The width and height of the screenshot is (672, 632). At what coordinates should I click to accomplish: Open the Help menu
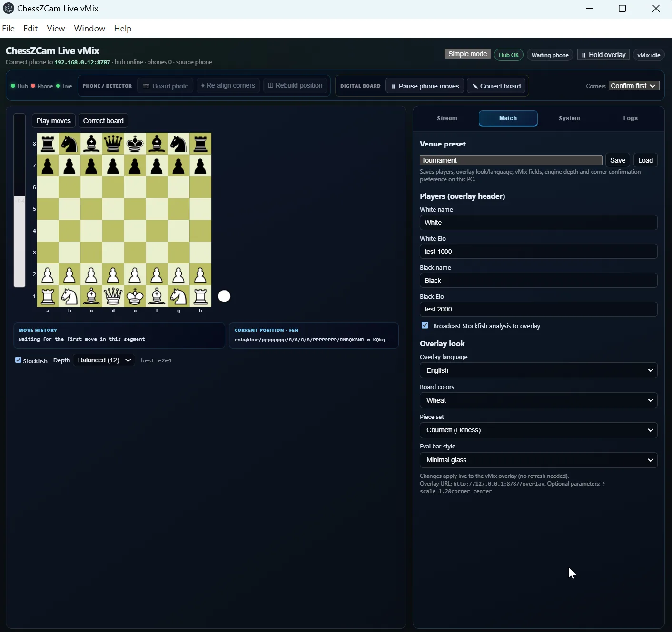tap(123, 29)
